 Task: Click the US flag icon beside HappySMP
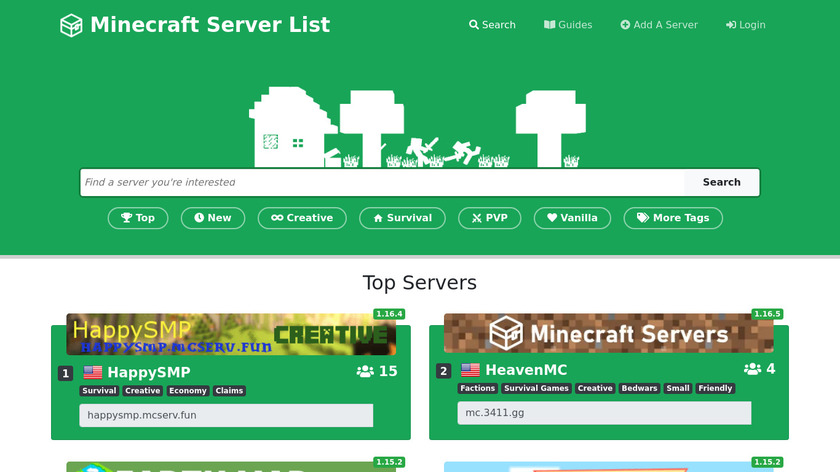pyautogui.click(x=93, y=372)
